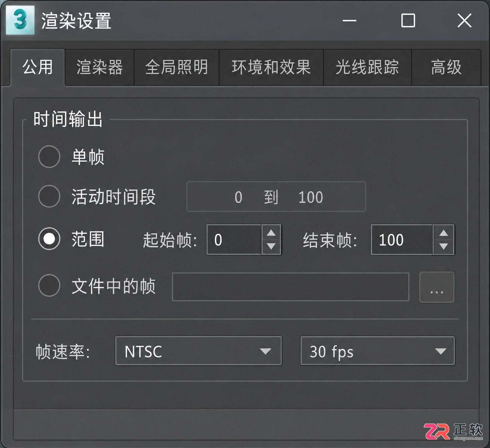
Task: Select the 文件中的帧 radio option
Action: 49,286
